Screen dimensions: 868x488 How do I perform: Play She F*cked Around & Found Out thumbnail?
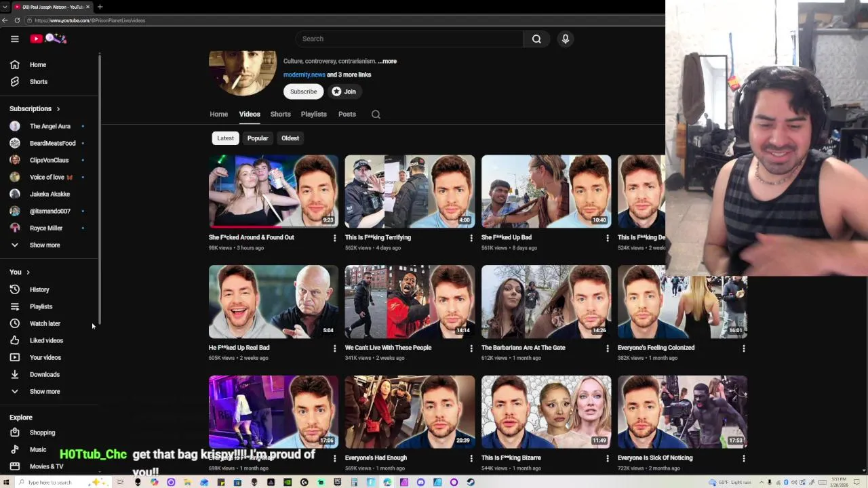(x=273, y=191)
